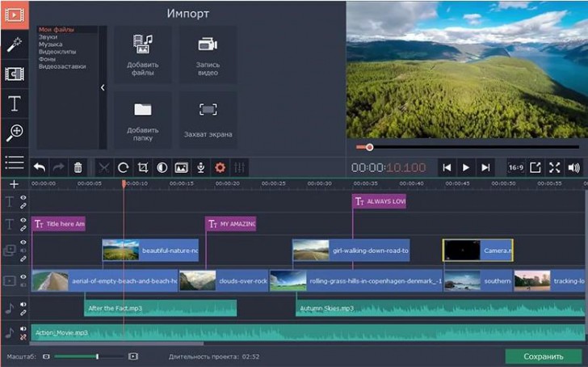The height and width of the screenshot is (367, 588).
Task: Toggle link on overlay video track
Action: [23, 259]
